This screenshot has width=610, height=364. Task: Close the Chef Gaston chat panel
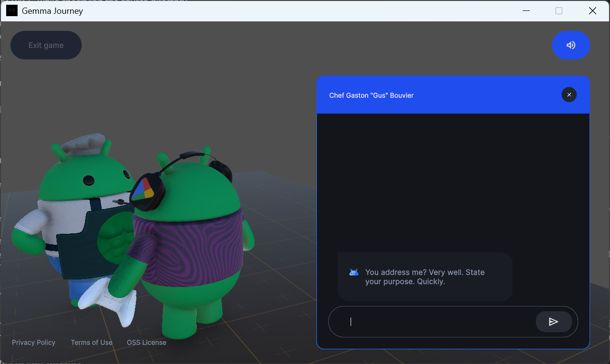point(569,95)
